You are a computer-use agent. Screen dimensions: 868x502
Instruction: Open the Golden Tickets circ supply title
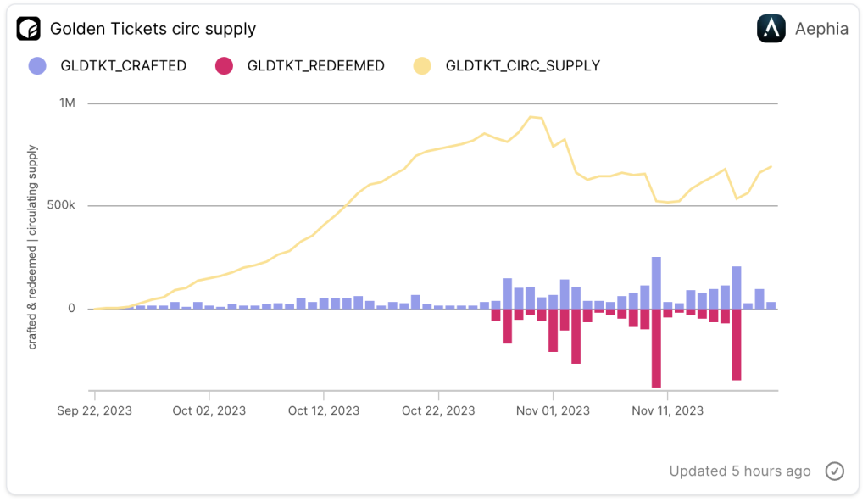click(x=153, y=29)
